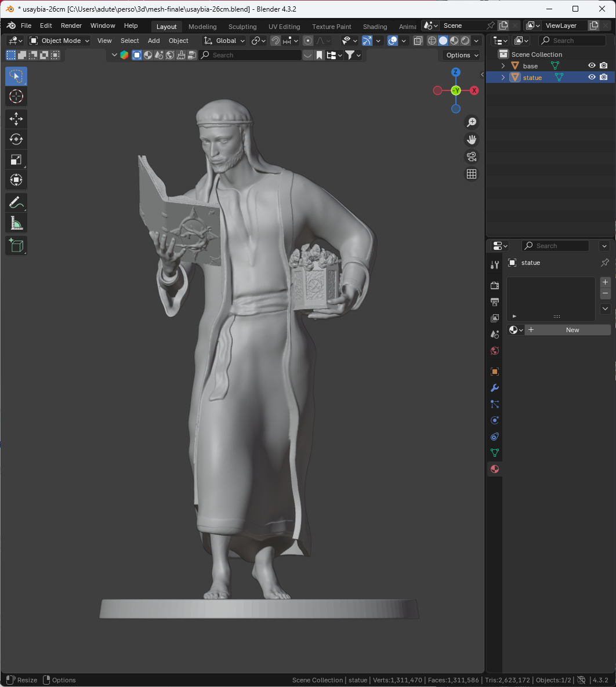The image size is (616, 687).
Task: Open the Particles properties tab
Action: (x=495, y=404)
